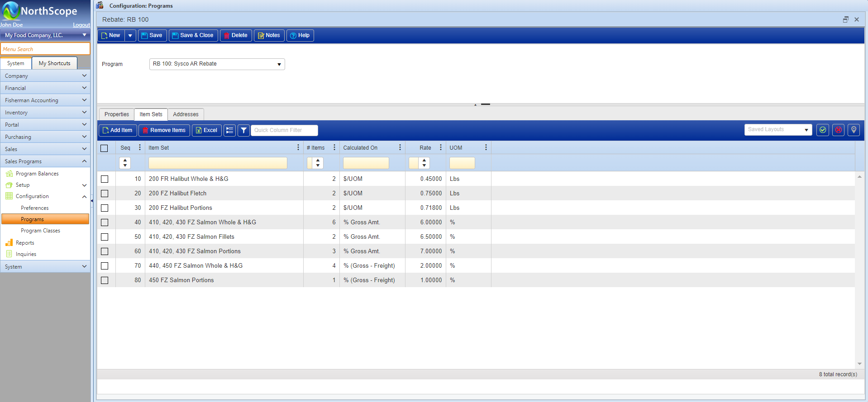Click the Save & Close button

(193, 35)
